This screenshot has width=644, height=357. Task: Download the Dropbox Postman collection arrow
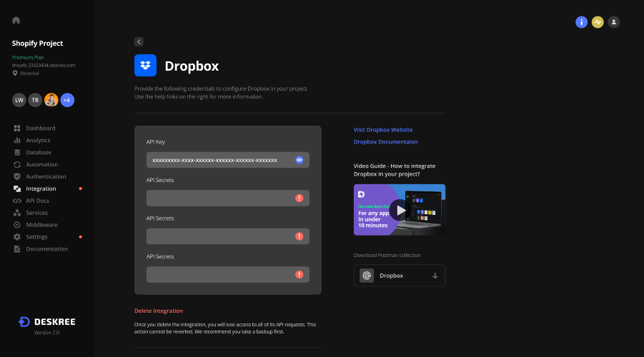pyautogui.click(x=435, y=276)
